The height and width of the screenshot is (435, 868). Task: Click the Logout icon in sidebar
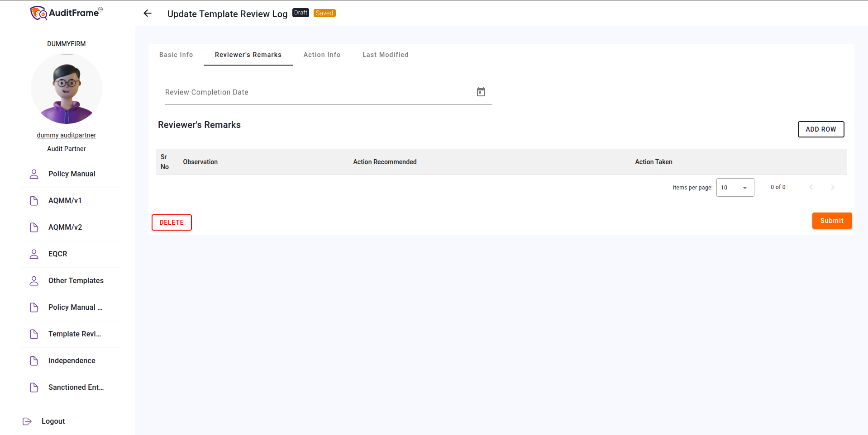coord(27,421)
